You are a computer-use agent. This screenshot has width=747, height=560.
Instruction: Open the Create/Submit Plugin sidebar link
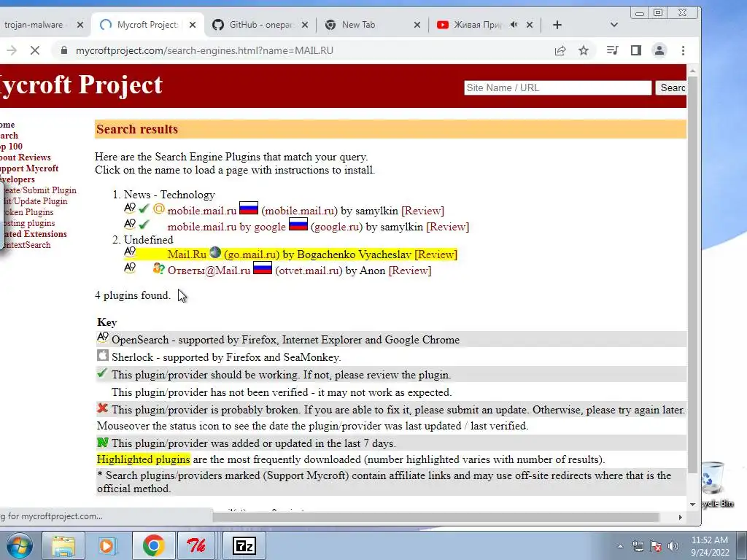[39, 190]
